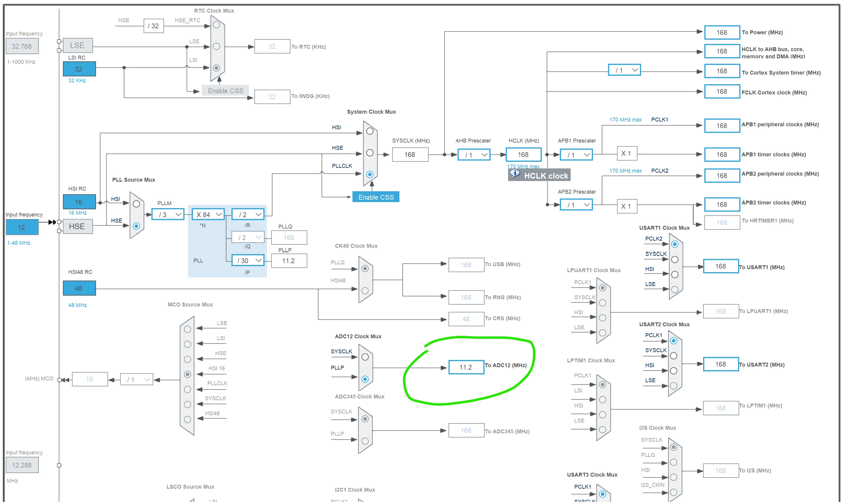Select HSI for USART1 Clock Mux
850x504 pixels.
tap(675, 275)
